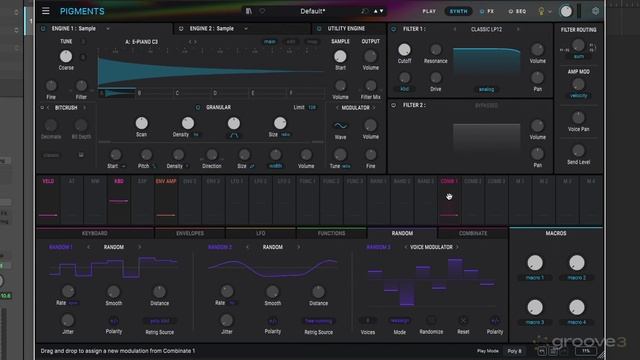Open Random 2 Retrig Source dropdown

click(318, 321)
